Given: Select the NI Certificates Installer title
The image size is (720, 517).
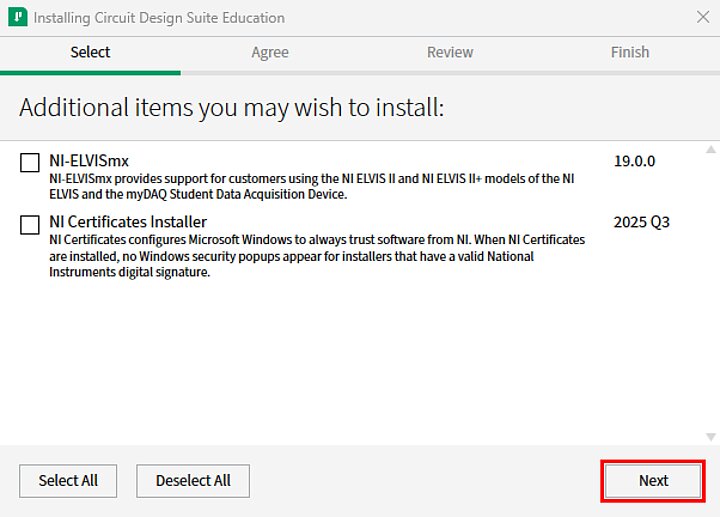Looking at the screenshot, I should pyautogui.click(x=128, y=222).
